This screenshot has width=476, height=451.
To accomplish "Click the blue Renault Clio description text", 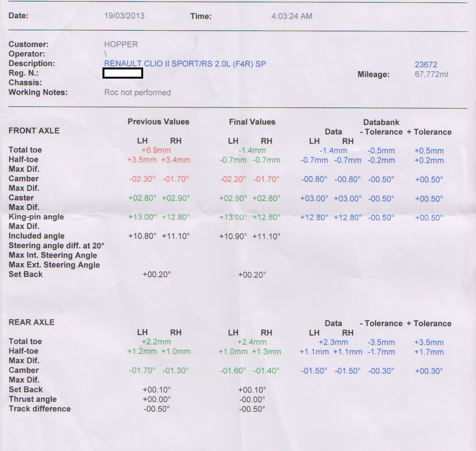I will point(185,64).
